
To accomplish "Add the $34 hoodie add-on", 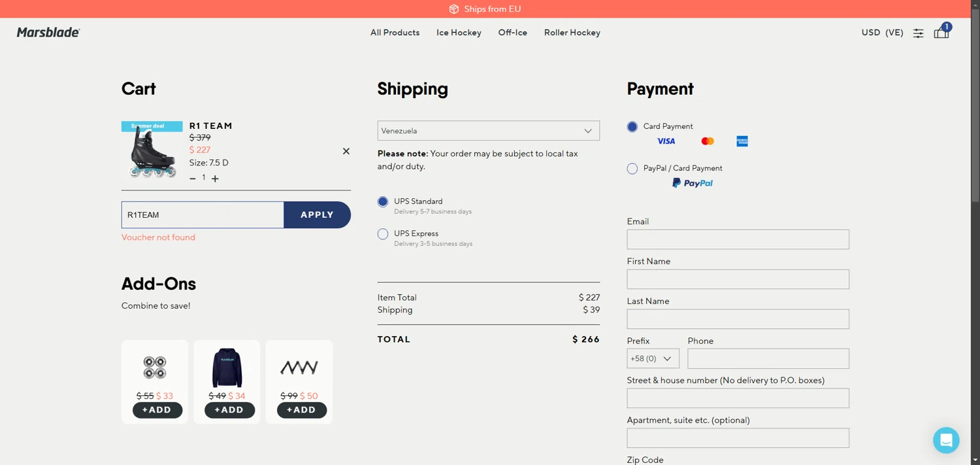I will pyautogui.click(x=229, y=410).
